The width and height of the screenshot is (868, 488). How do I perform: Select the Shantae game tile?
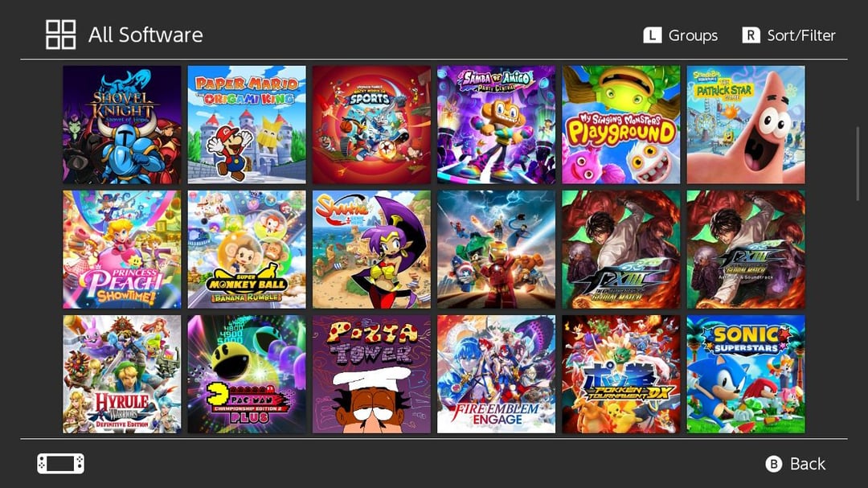click(371, 250)
